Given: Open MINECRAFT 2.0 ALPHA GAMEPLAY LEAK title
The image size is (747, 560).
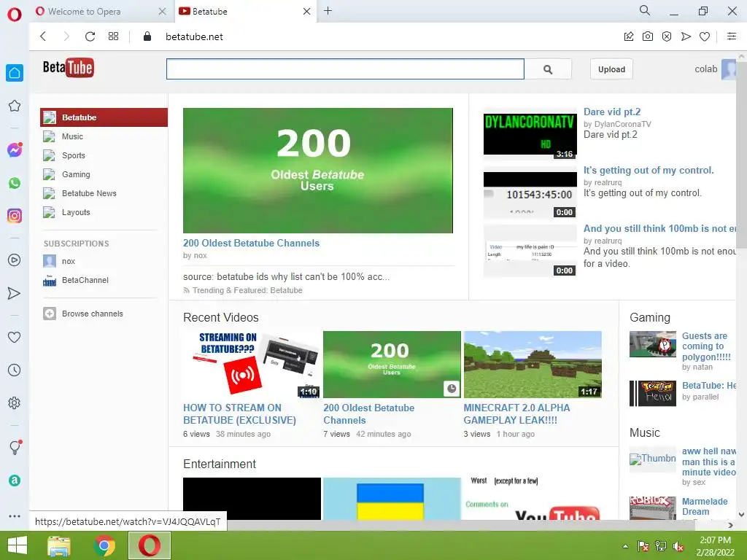Looking at the screenshot, I should [516, 414].
